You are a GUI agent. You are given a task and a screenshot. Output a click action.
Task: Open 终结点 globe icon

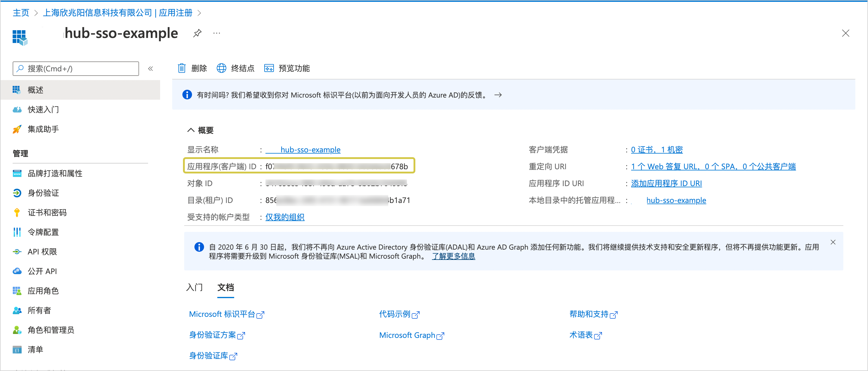pos(222,68)
